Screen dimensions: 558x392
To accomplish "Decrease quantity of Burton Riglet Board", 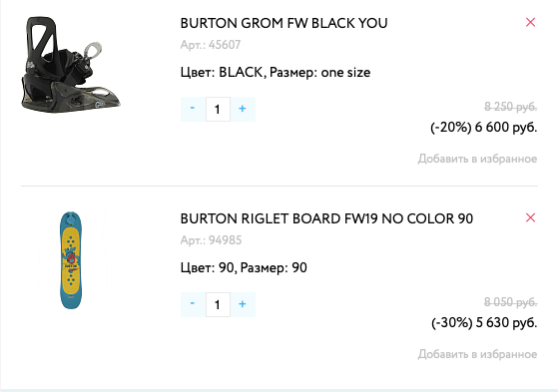I will (x=193, y=304).
